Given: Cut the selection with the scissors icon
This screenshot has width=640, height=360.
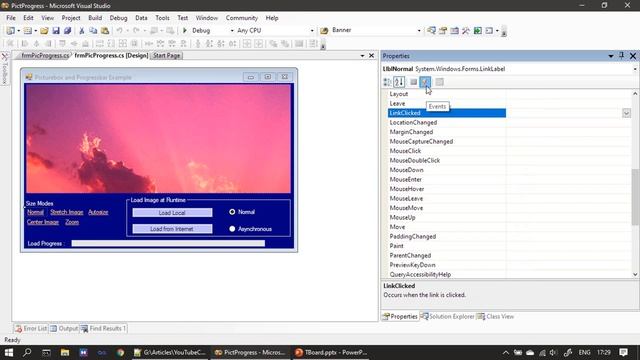Looking at the screenshot, I should click(82, 31).
